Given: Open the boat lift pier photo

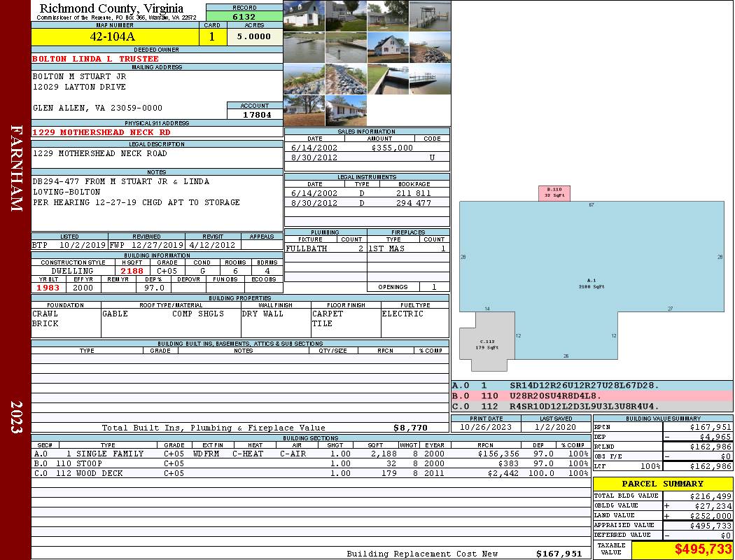Looking at the screenshot, I should coord(429,16).
